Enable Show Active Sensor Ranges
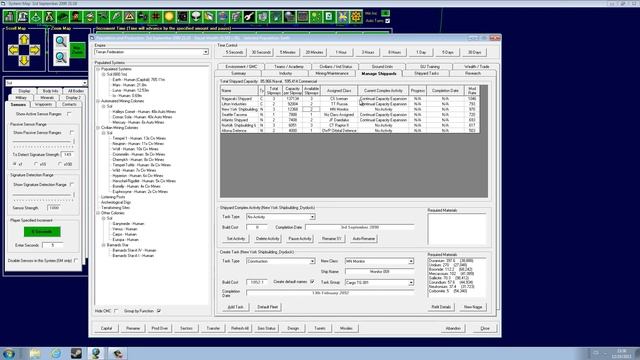The image size is (640, 360). (69, 114)
